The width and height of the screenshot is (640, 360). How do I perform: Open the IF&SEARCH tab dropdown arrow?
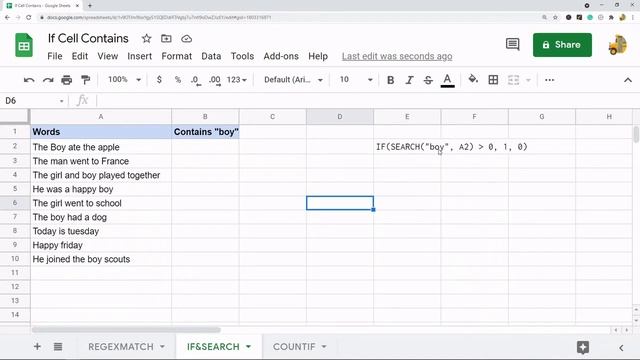point(248,347)
